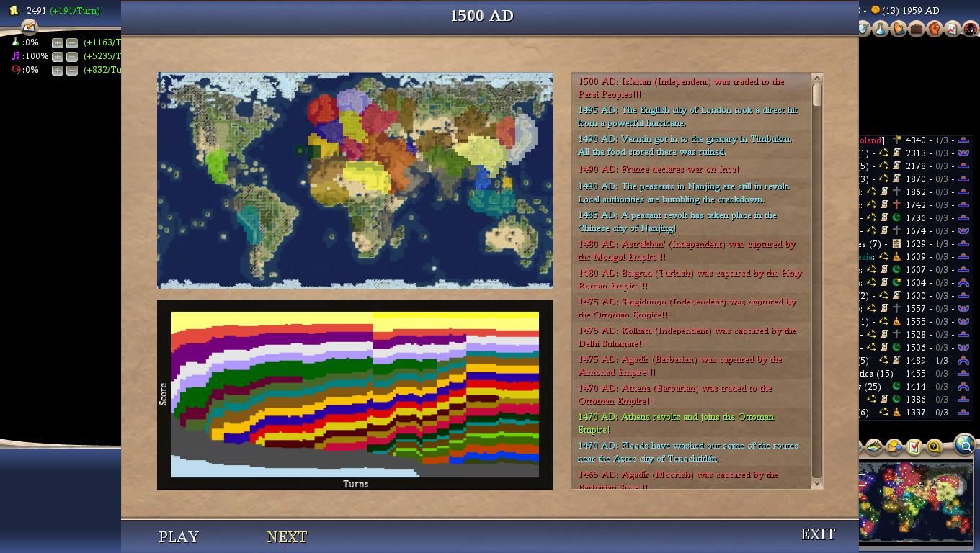This screenshot has width=980, height=553.
Task: Click the NEXT turn button
Action: [x=287, y=536]
